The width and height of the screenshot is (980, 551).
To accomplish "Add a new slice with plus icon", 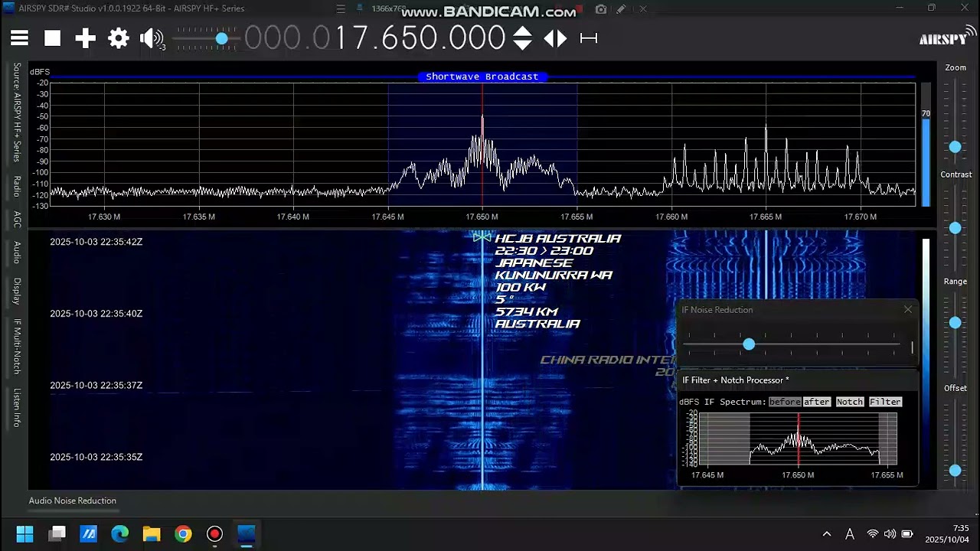I will pos(85,38).
